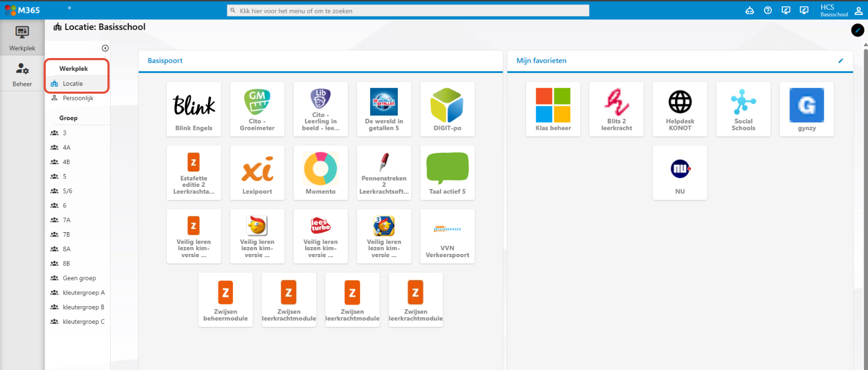Open Cito Leerling in beeld tile

pyautogui.click(x=320, y=109)
